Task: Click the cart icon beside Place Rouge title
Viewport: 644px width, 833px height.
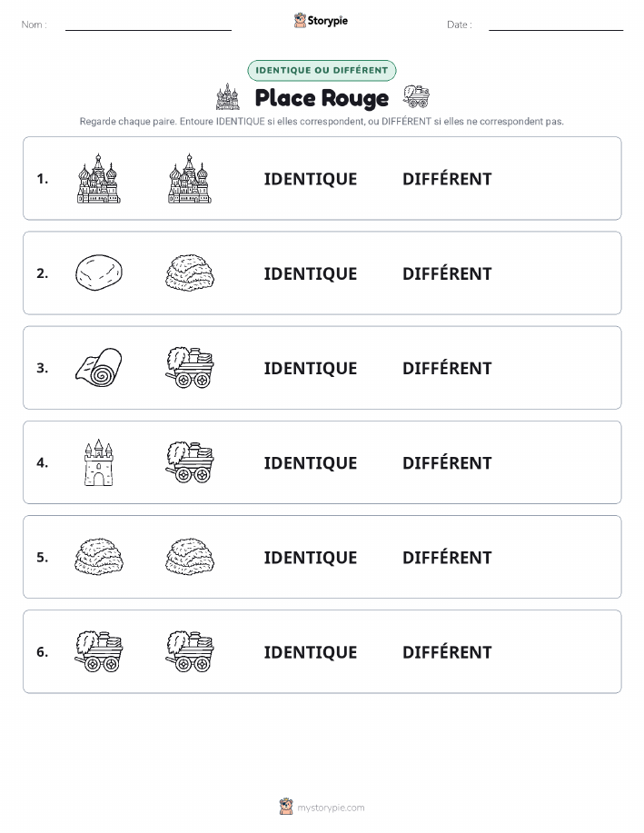Action: click(417, 96)
